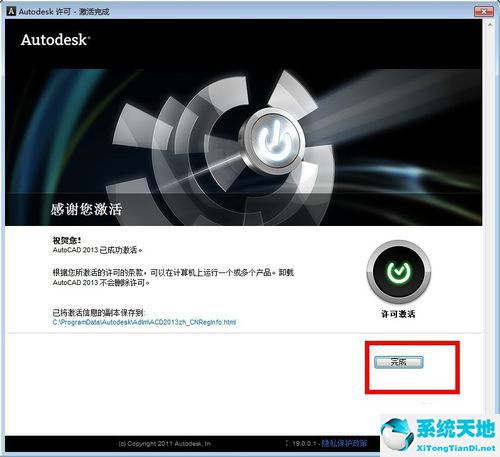
Task: Click the 许可激活 label under icon
Action: (x=398, y=314)
